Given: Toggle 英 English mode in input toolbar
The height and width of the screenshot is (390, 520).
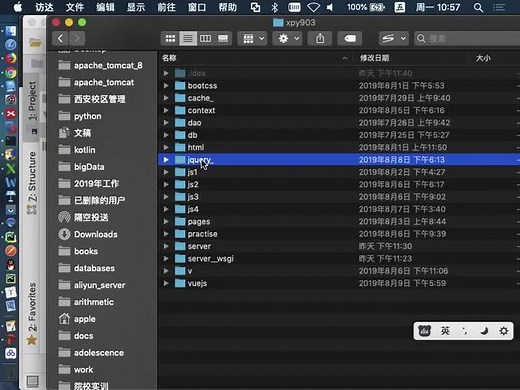Looking at the screenshot, I should point(445,331).
